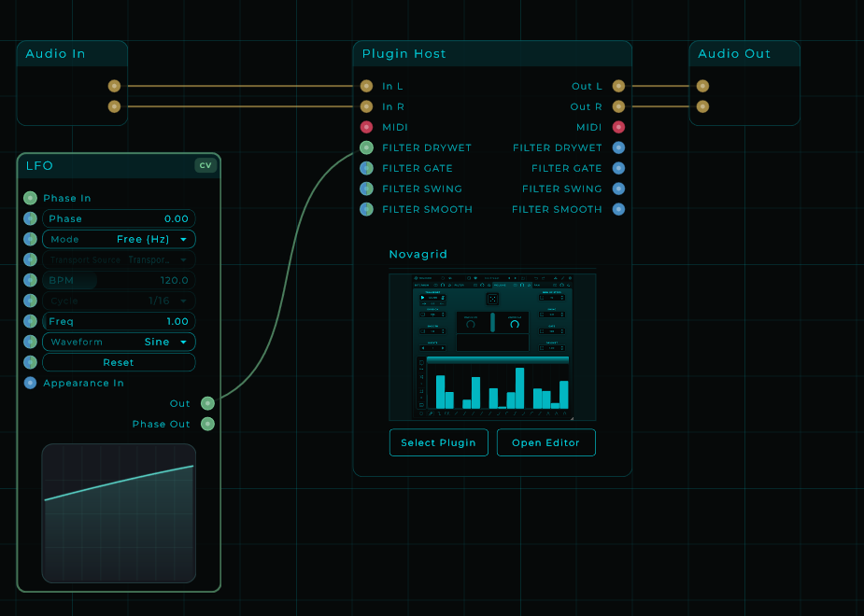Click the BPM field showing 120.0
The width and height of the screenshot is (864, 616).
click(x=119, y=280)
